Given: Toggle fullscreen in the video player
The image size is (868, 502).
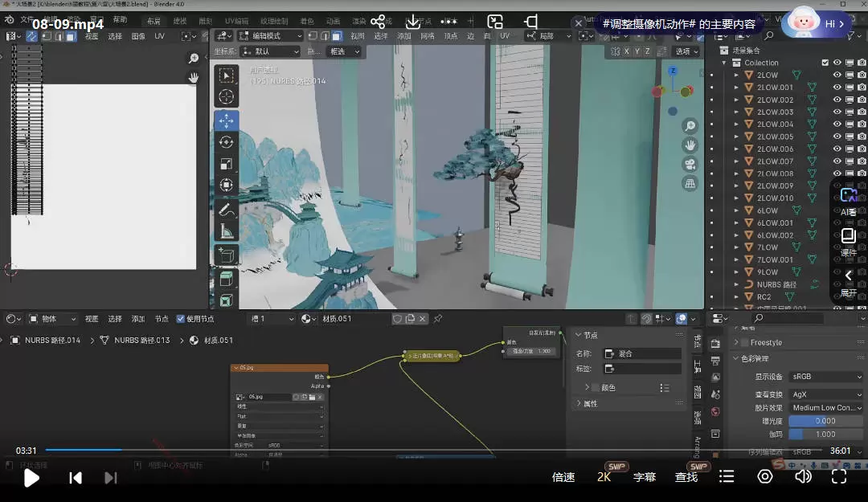Looking at the screenshot, I should (x=838, y=476).
